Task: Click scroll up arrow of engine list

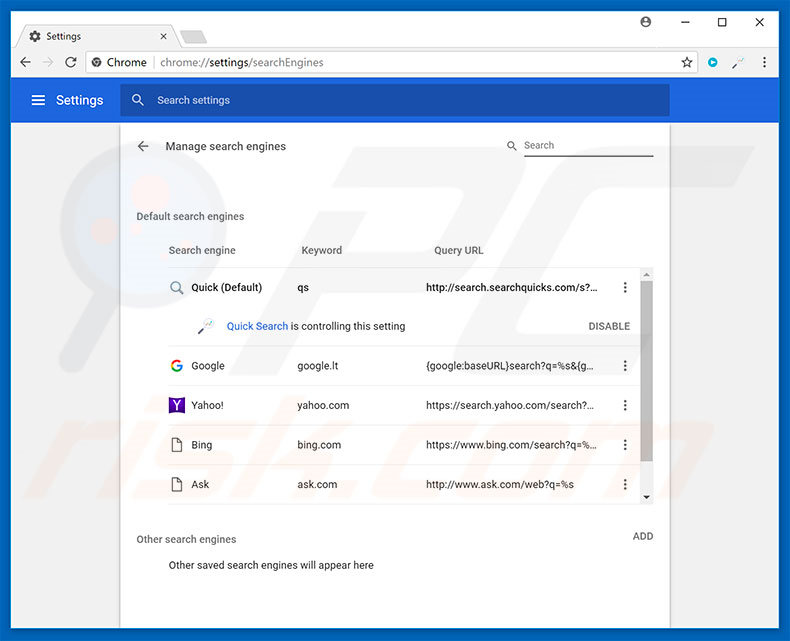Action: (x=646, y=275)
